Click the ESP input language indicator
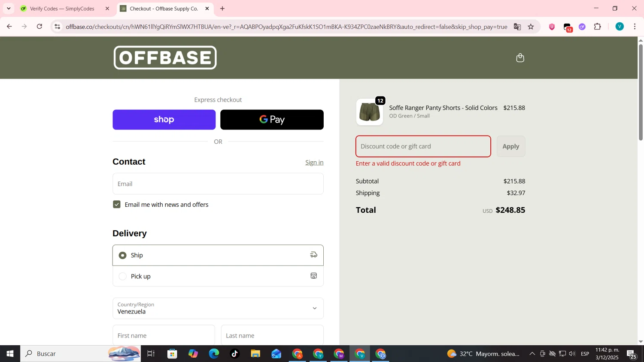The image size is (644, 362). coord(585,354)
